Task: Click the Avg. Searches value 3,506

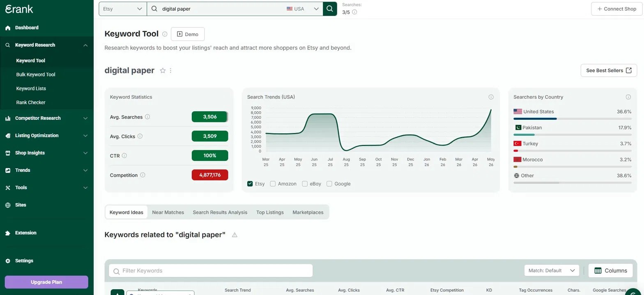Action: [x=209, y=117]
